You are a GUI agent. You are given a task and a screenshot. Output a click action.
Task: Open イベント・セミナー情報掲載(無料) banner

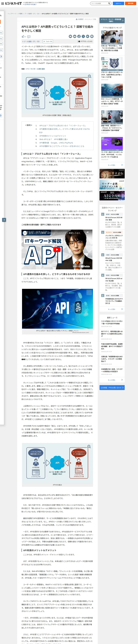(112, 20)
